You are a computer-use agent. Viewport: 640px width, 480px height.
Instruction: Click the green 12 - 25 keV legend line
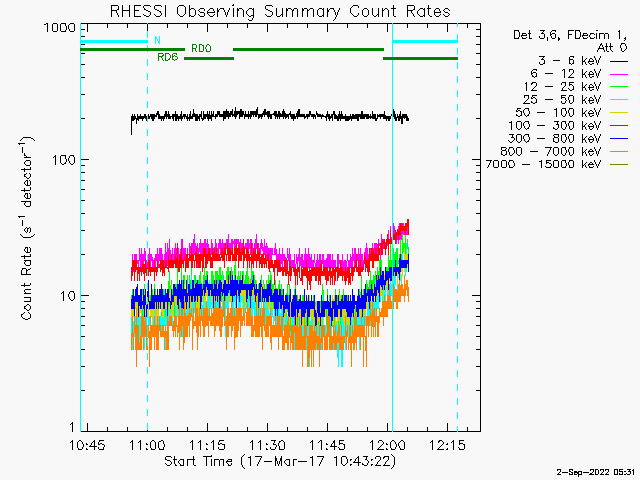[x=619, y=87]
